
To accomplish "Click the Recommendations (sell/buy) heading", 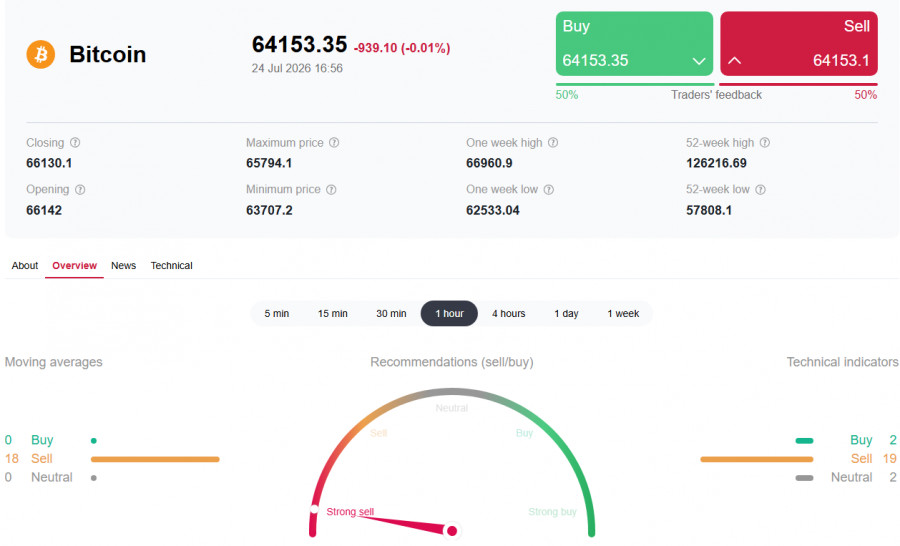I will pyautogui.click(x=452, y=362).
